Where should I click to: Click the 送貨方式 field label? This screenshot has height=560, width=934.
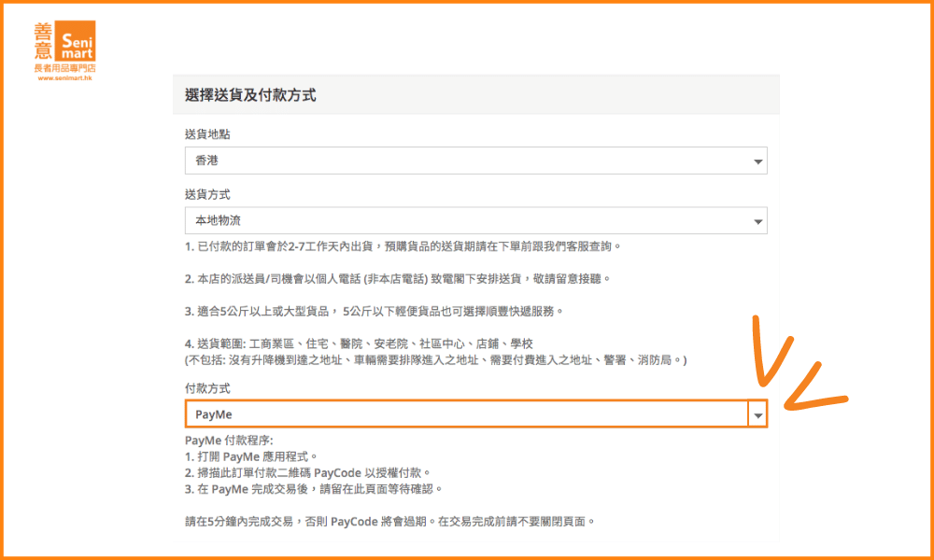pyautogui.click(x=207, y=195)
